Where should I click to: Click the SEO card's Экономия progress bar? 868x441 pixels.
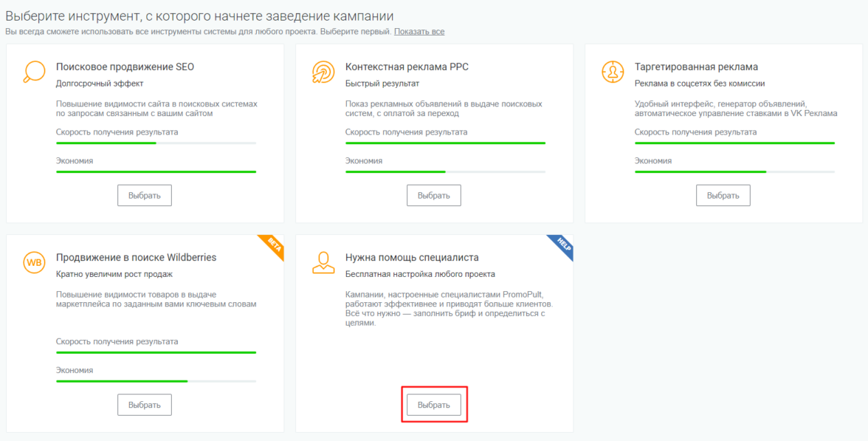(x=156, y=171)
